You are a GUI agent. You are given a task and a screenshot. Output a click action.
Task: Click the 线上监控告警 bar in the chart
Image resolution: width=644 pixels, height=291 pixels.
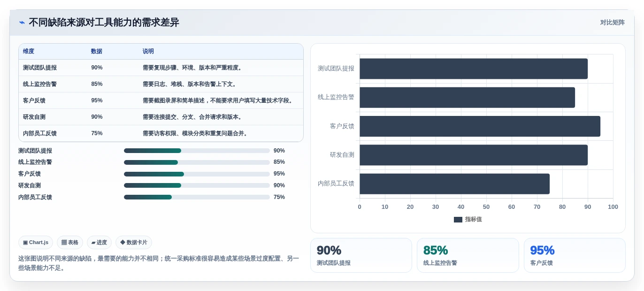tap(467, 98)
